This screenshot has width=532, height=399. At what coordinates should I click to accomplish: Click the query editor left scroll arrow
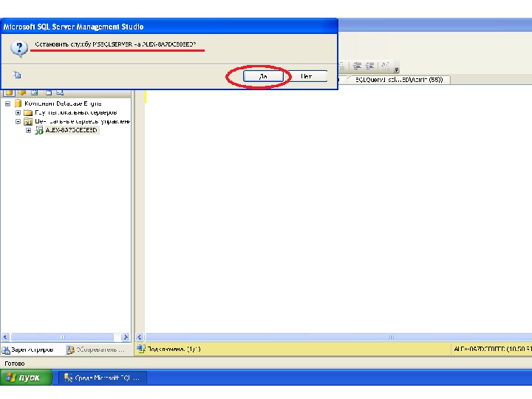coord(140,337)
